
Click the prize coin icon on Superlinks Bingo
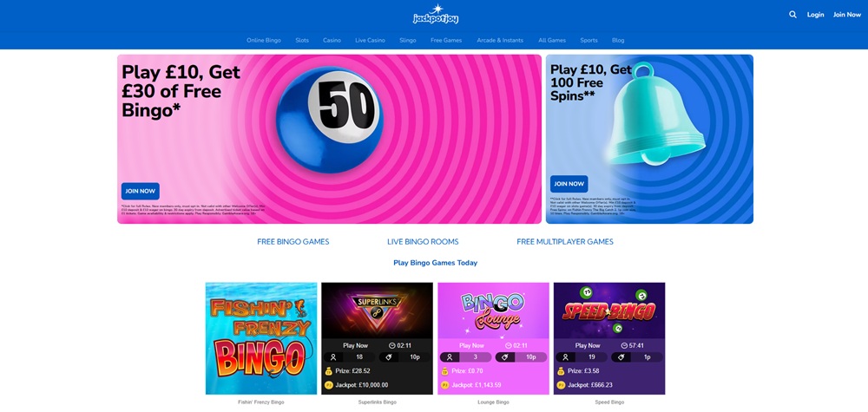coord(329,371)
